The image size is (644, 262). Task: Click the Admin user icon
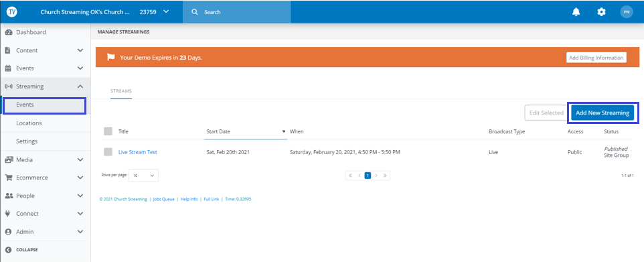pos(8,232)
